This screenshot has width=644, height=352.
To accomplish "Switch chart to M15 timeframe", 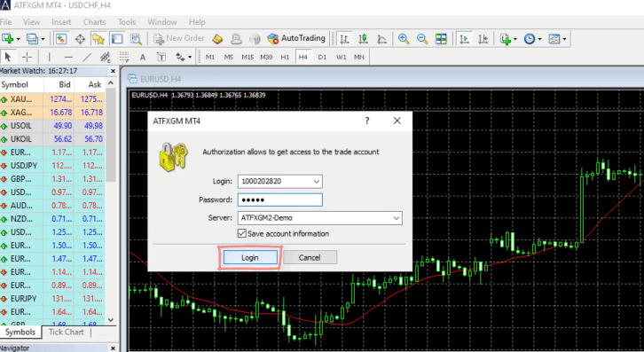I will click(x=247, y=57).
